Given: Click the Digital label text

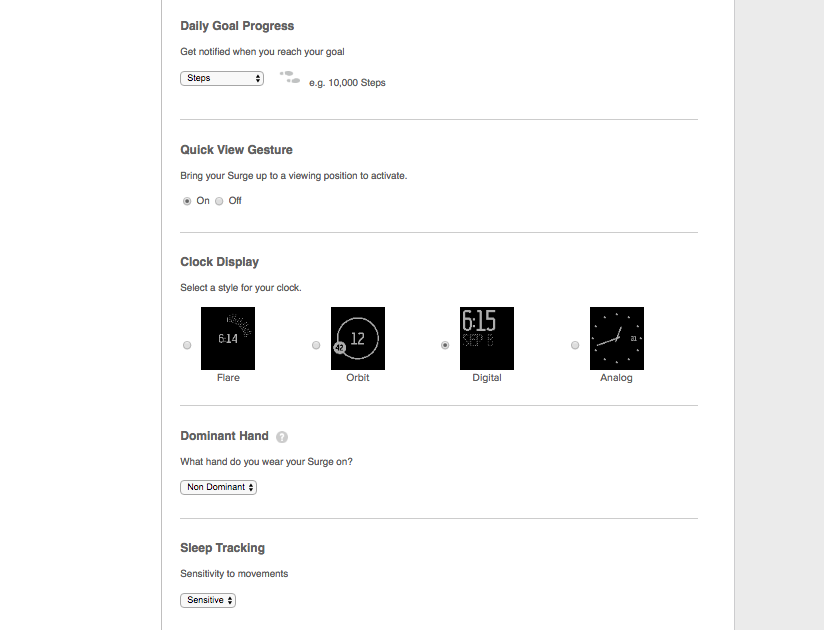Looking at the screenshot, I should tap(487, 378).
